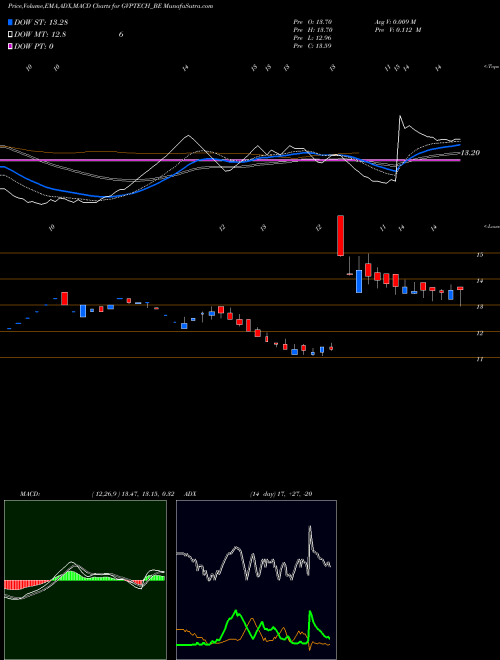Select the DOW MT: 12.8 text
Viewport: 500px width, 660px height.
tap(40, 34)
